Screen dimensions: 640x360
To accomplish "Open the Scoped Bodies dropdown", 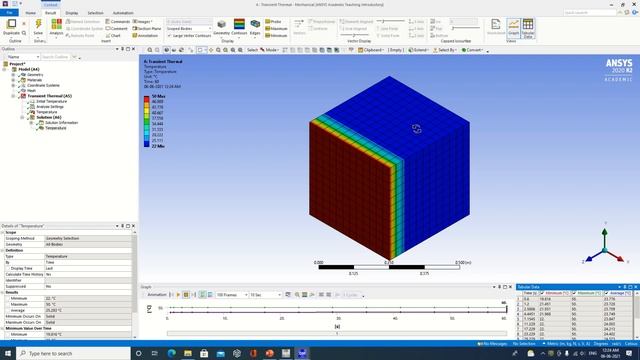I will [x=189, y=29].
